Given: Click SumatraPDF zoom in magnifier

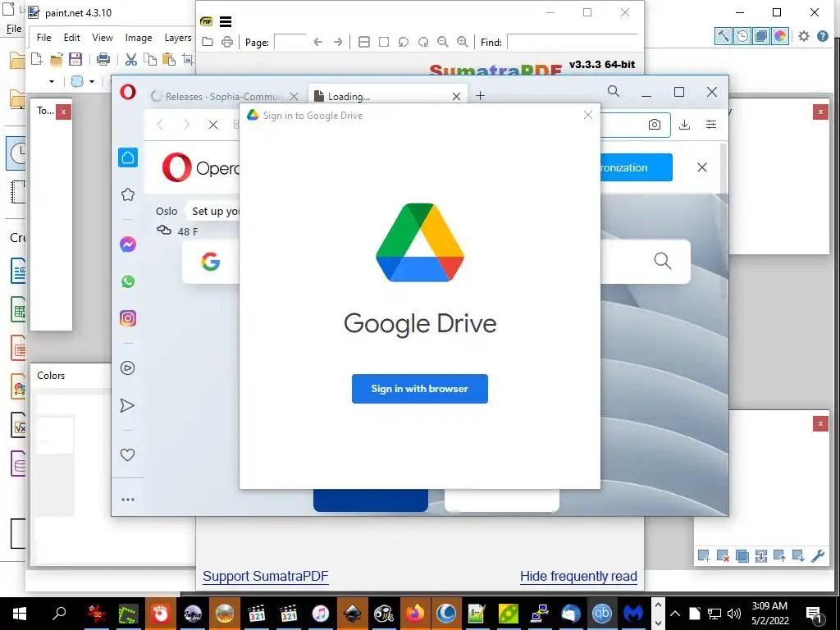Looking at the screenshot, I should (x=463, y=42).
